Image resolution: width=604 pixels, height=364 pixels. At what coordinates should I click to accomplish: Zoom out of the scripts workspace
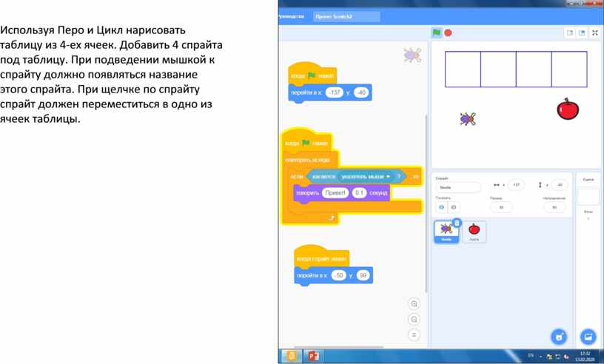(x=414, y=319)
